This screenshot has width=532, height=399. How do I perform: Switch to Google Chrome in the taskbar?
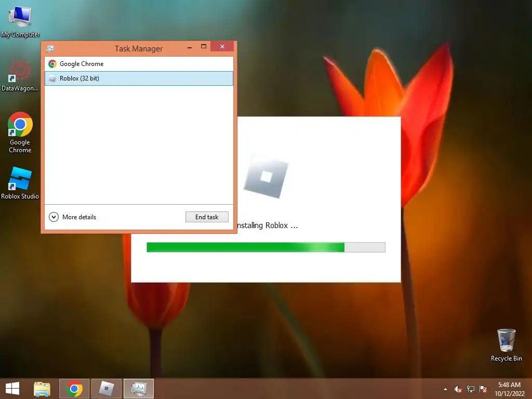[74, 389]
